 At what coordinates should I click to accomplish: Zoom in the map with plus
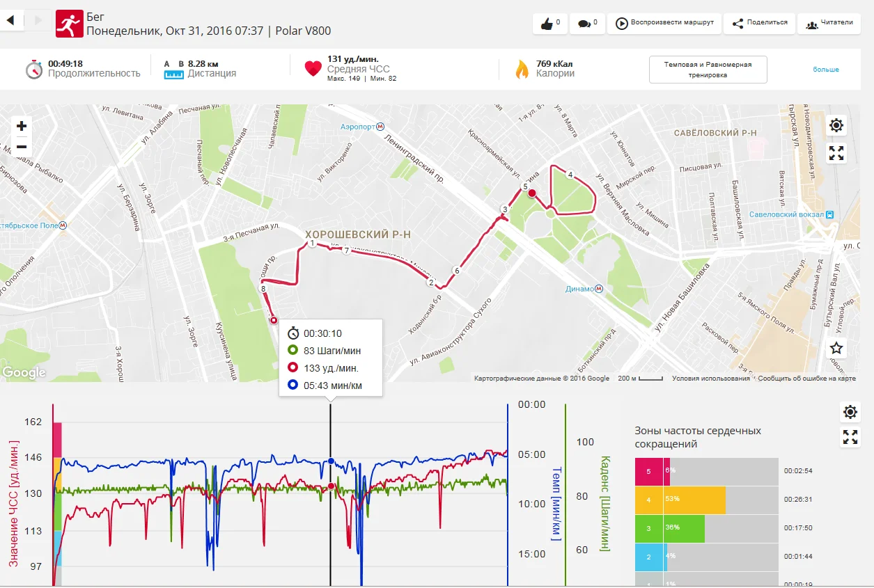point(22,126)
